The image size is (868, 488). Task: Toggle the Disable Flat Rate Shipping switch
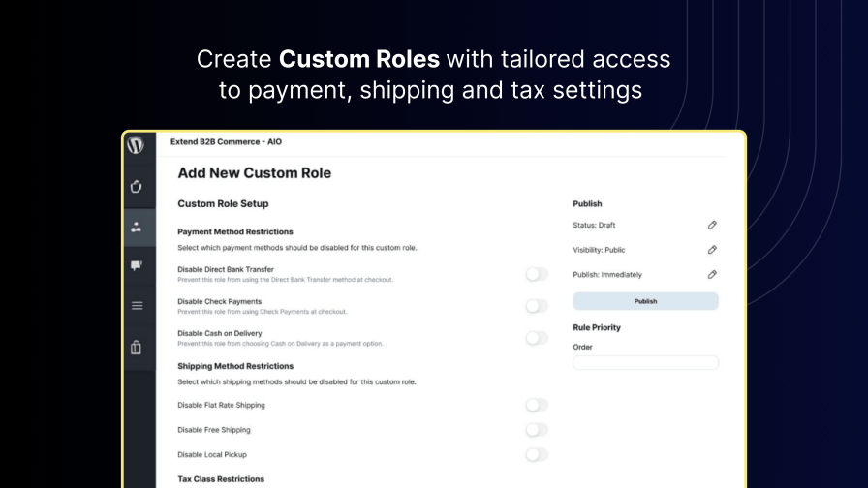(x=537, y=405)
